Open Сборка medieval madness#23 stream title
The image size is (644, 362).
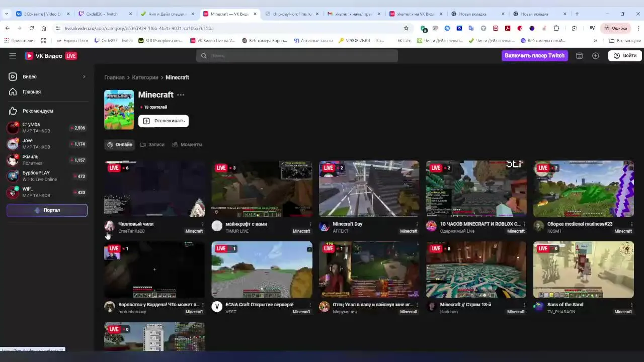point(580,224)
